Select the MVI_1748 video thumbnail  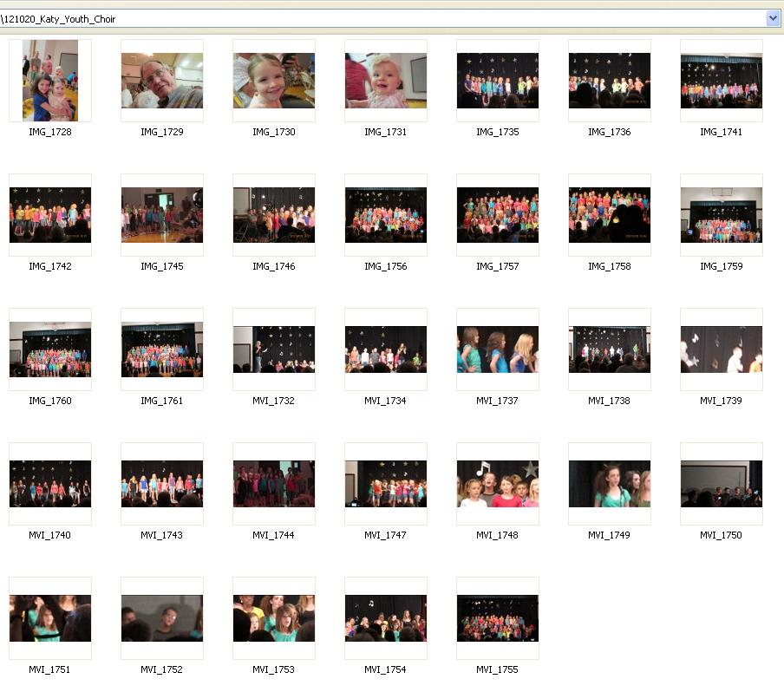498,484
